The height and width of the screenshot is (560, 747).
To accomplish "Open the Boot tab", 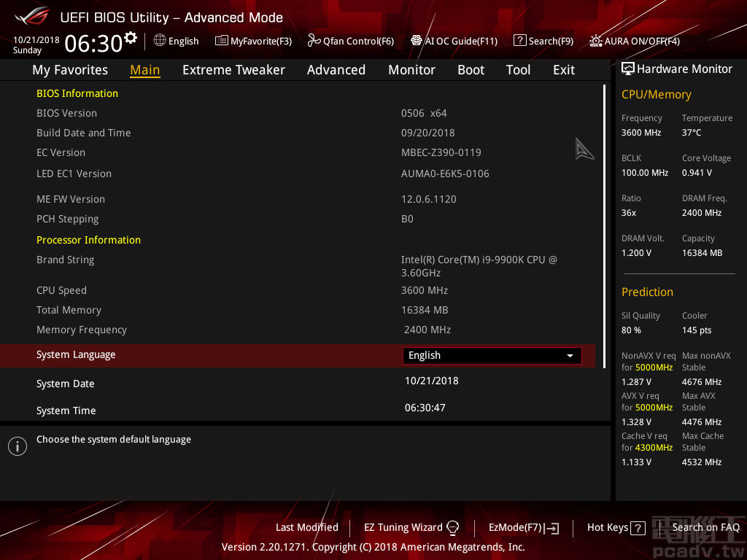I will click(471, 70).
